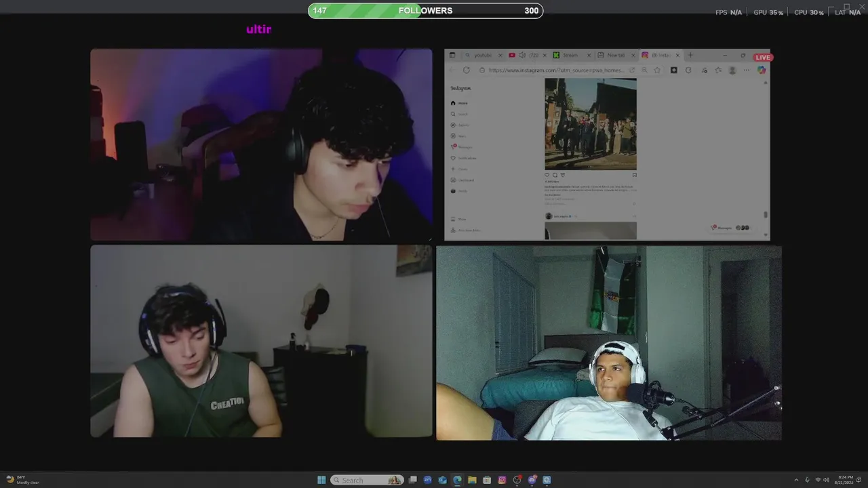Image resolution: width=868 pixels, height=488 pixels.
Task: Click the browser refresh button
Action: click(x=467, y=70)
